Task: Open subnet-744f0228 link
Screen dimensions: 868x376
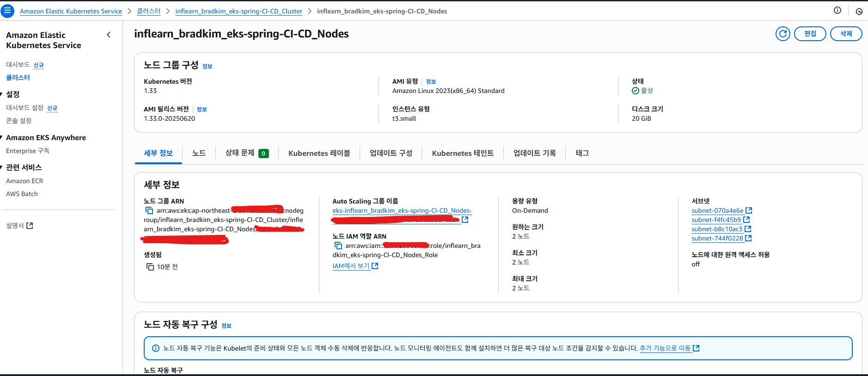Action: (x=717, y=238)
